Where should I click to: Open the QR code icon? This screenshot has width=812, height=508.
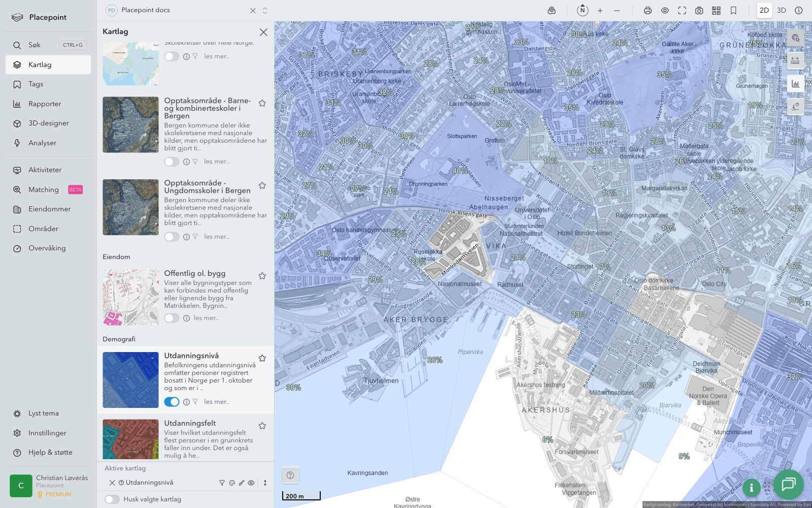coord(716,11)
